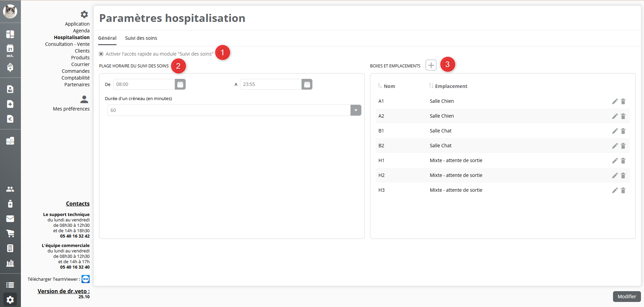Open the calendar icon in left sidebar
The height and width of the screenshot is (307, 644).
[10, 49]
